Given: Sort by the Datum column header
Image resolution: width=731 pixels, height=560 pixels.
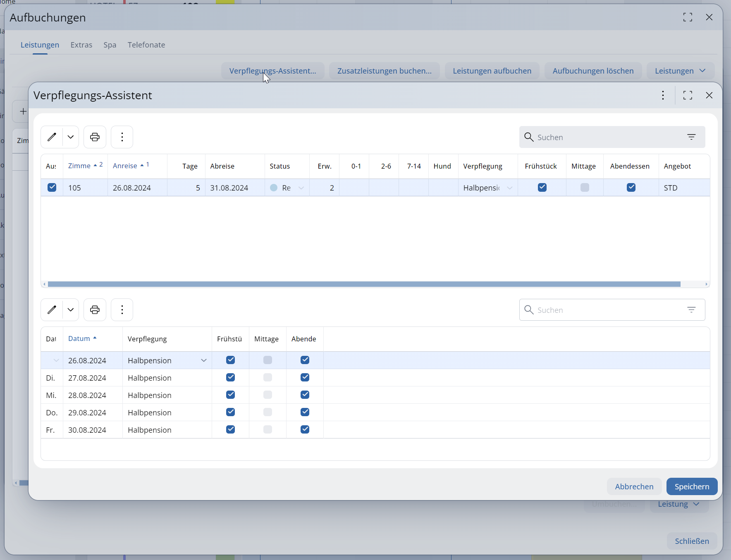Looking at the screenshot, I should 93,338.
